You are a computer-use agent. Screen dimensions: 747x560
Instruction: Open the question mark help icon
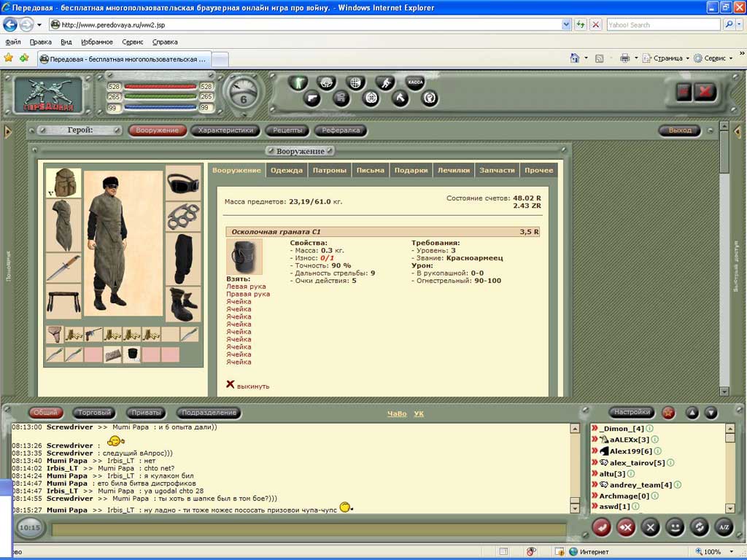point(430,98)
